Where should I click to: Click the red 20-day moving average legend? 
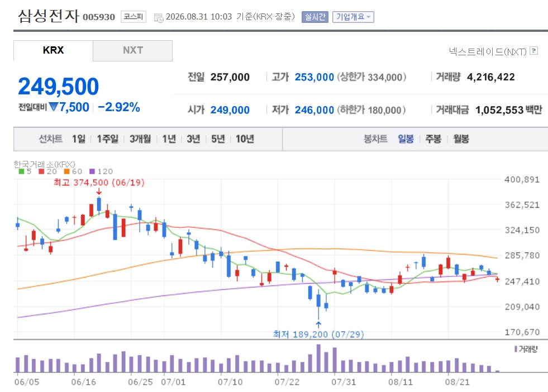[x=48, y=171]
